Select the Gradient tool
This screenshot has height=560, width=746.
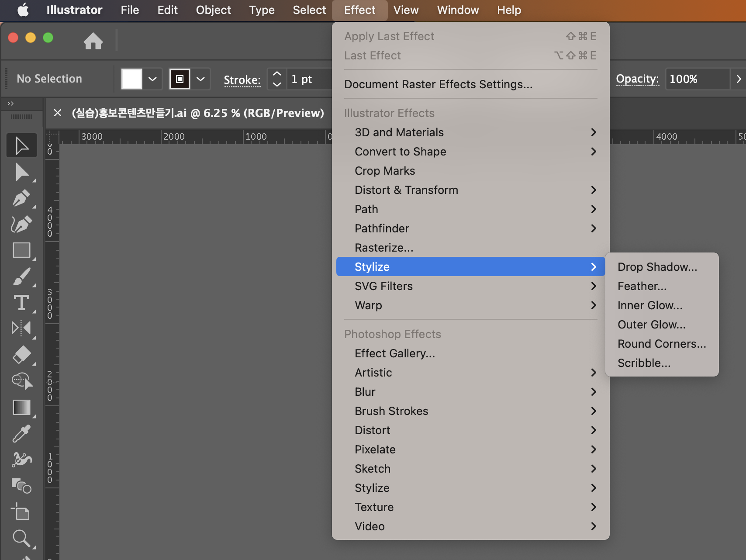pos(21,407)
